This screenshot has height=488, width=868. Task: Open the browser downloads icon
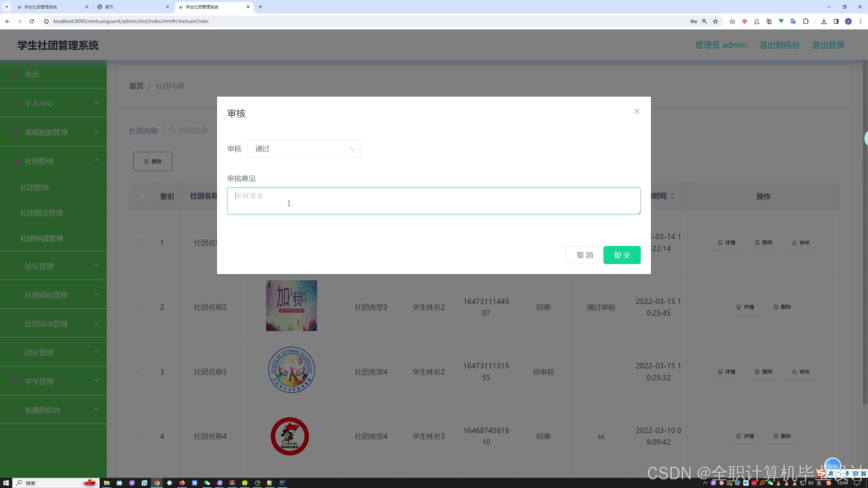click(x=824, y=21)
